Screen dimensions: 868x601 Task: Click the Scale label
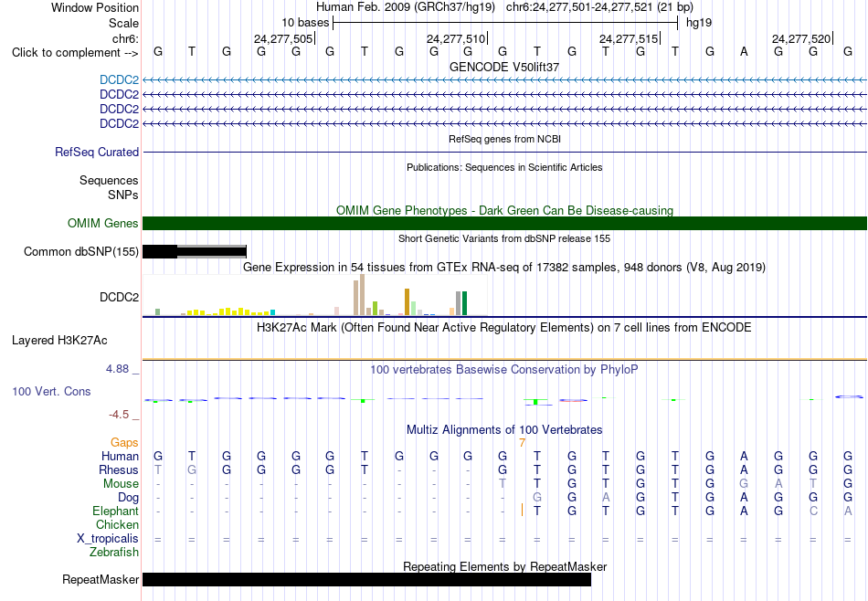point(123,23)
